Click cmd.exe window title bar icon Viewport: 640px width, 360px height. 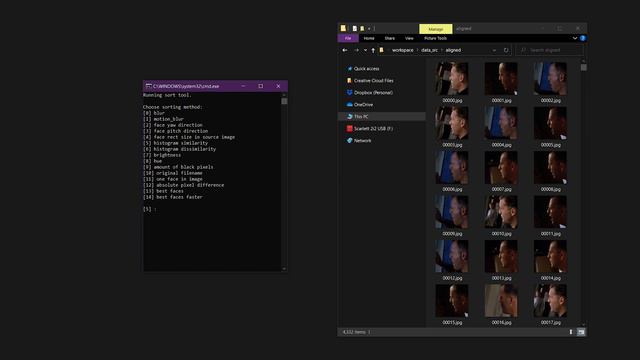pos(149,86)
